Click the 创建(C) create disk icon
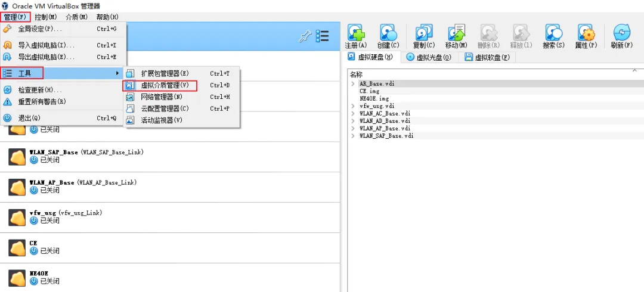 (388, 32)
